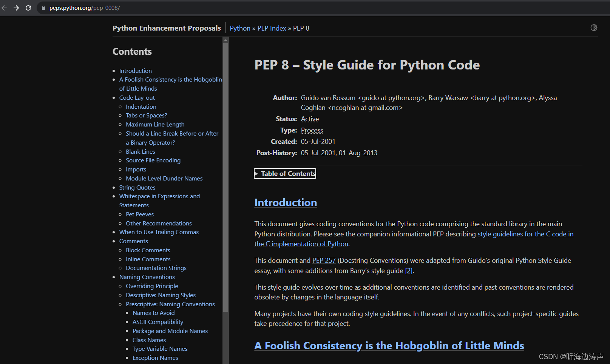Go to Package and Module Names
This screenshot has height=364, width=610.
[x=170, y=331]
